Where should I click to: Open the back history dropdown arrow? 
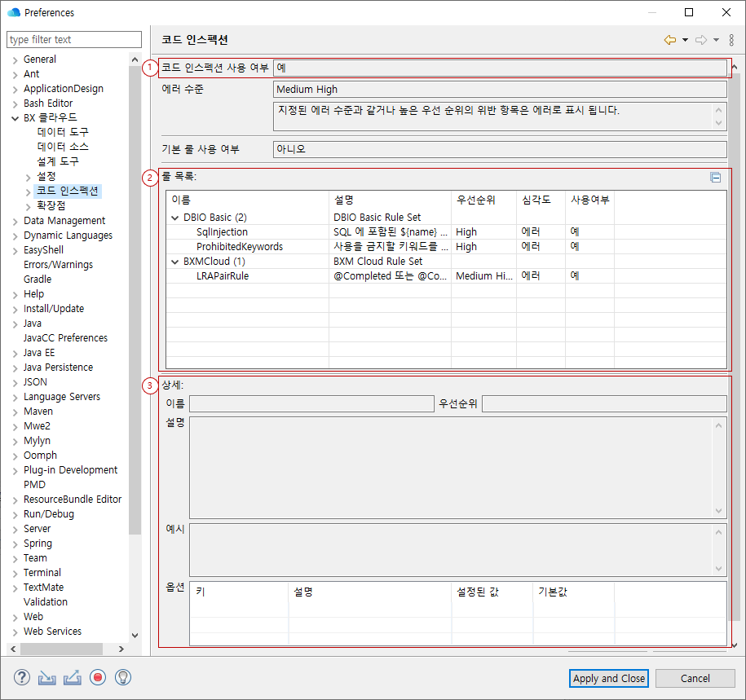686,40
